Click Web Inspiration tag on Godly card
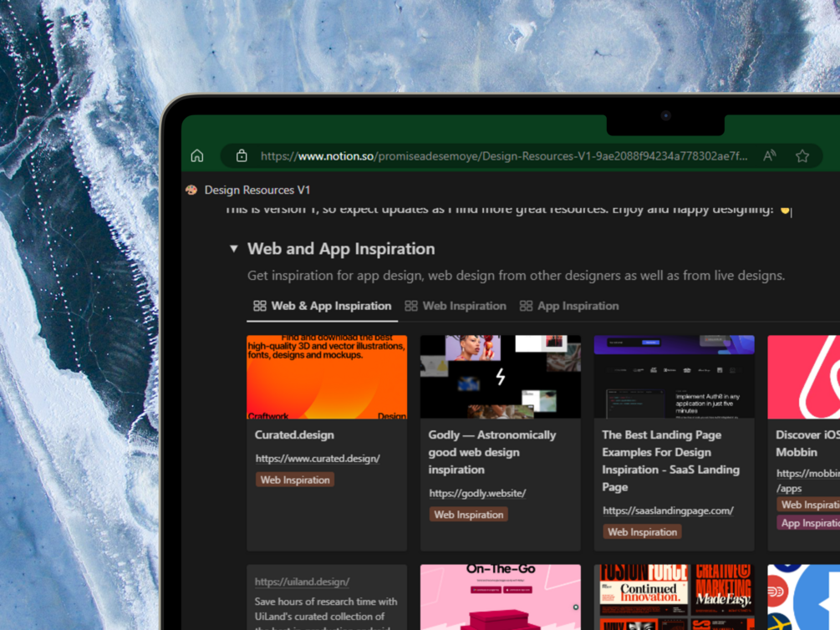 (x=469, y=515)
